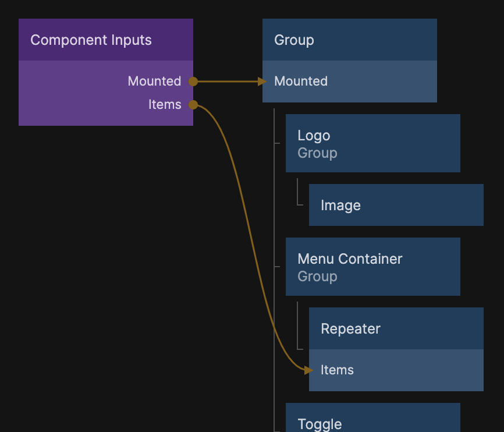Click arrowhead entering Repeater Items input

coord(308,370)
